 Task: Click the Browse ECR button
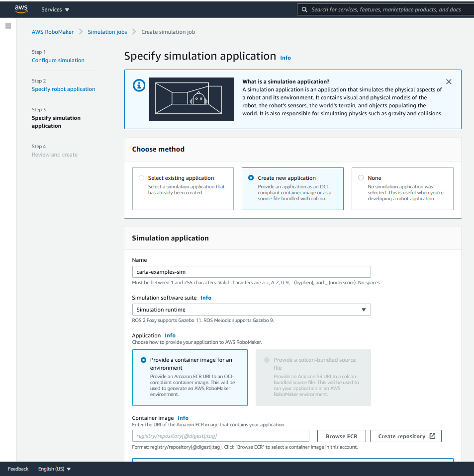[342, 436]
